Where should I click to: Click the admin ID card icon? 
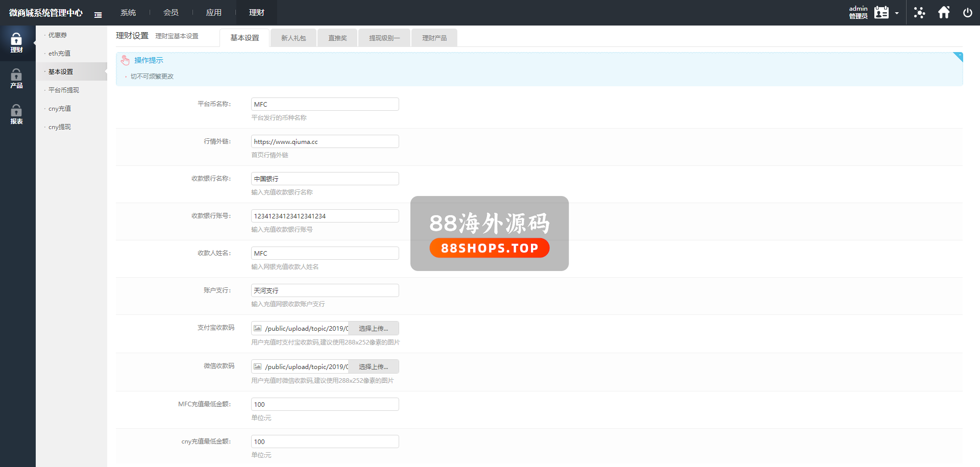click(x=881, y=13)
